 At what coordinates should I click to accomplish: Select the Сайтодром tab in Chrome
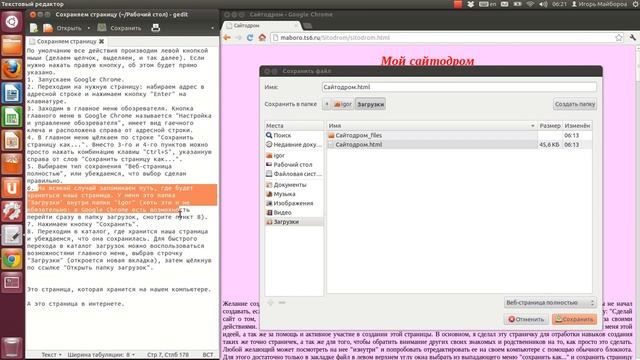(261, 26)
